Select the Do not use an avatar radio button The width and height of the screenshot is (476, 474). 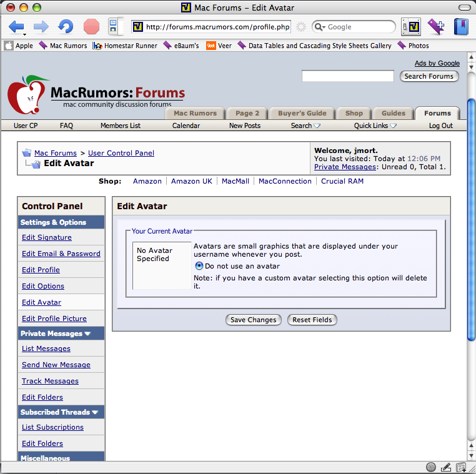[199, 266]
